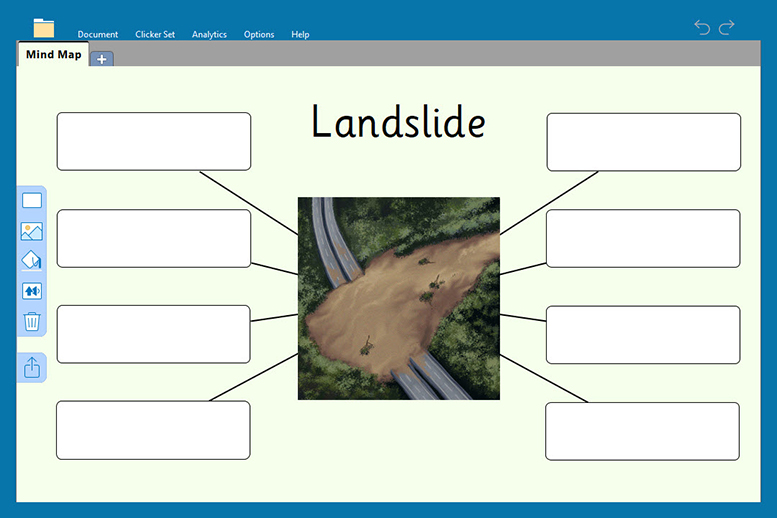Select the central landslide picture
This screenshot has height=518, width=777.
click(x=398, y=298)
